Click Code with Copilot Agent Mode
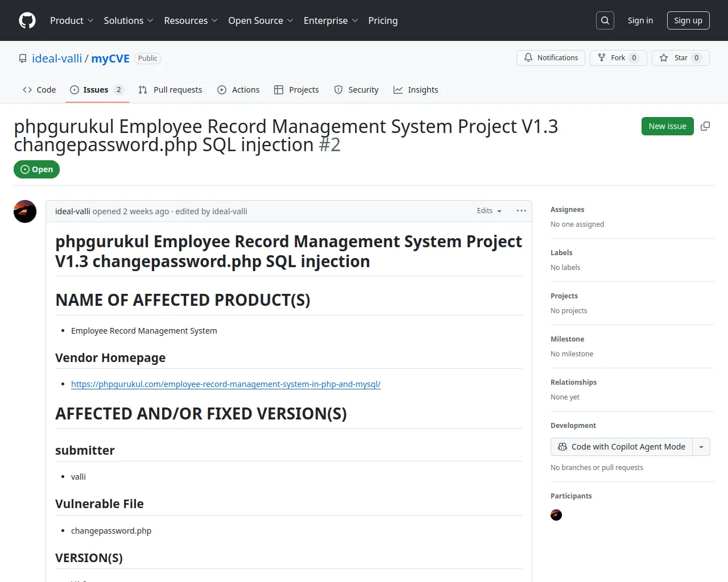Viewport: 728px width, 582px height. pos(622,447)
